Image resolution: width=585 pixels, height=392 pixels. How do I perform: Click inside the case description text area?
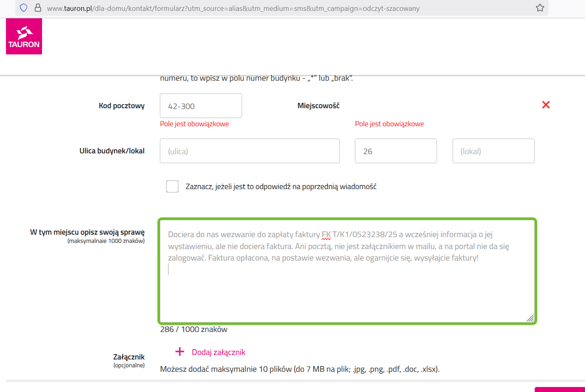pos(347,291)
